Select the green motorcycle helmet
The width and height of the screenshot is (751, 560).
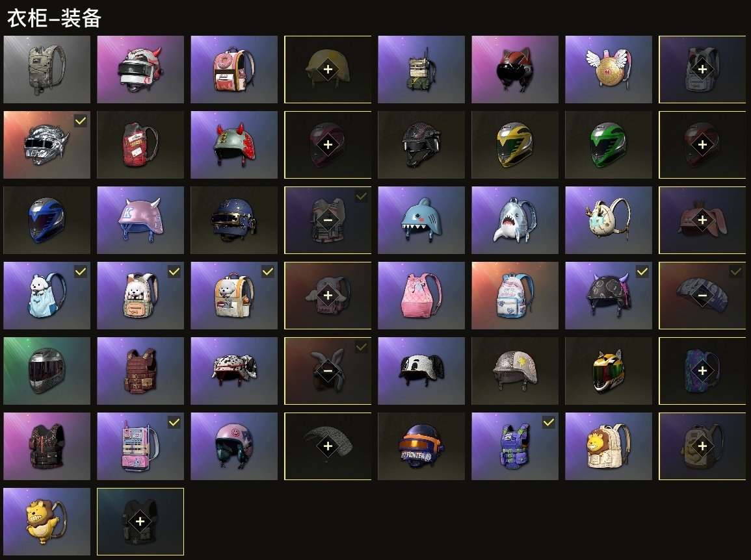pos(608,144)
